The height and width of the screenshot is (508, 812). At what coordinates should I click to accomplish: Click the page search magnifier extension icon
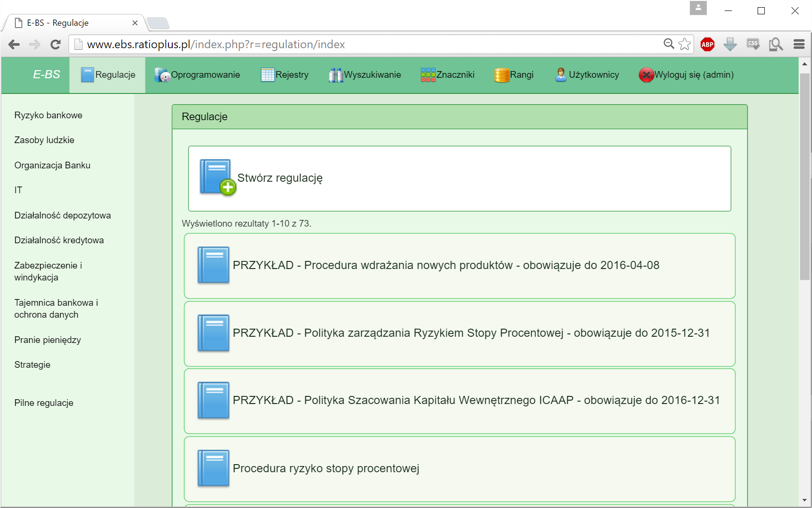point(776,44)
